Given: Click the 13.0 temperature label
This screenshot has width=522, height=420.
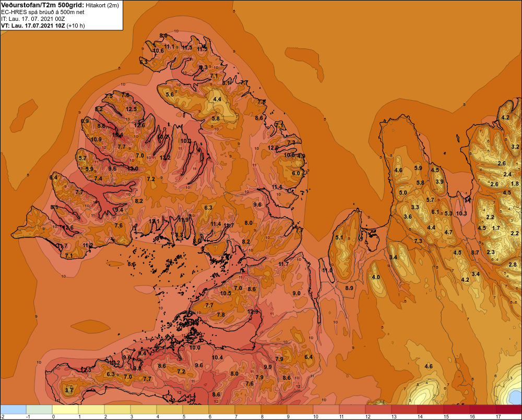Looking at the screenshot, I should [x=133, y=169].
